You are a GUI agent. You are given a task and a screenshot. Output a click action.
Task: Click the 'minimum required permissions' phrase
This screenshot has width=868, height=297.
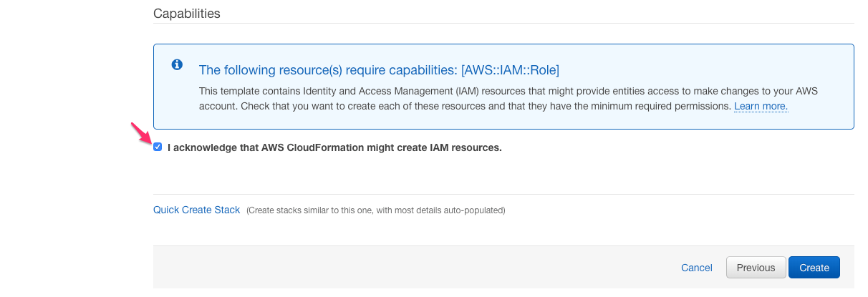coord(662,106)
